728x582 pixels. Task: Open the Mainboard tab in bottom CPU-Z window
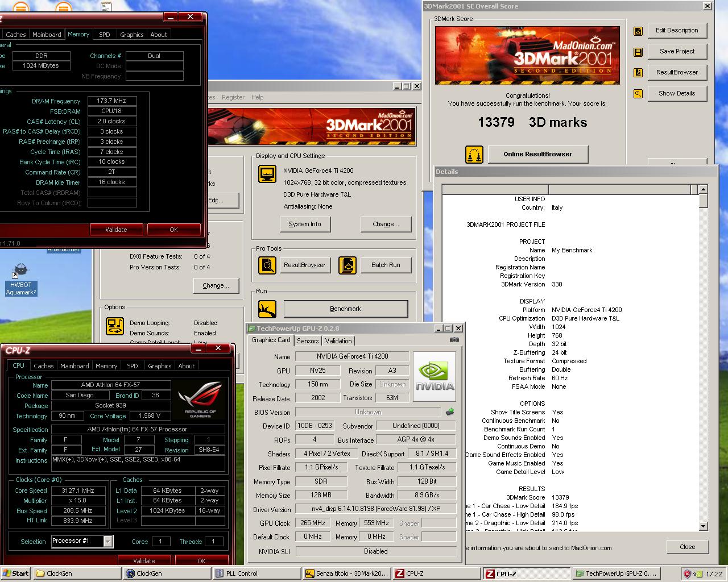[x=75, y=366]
